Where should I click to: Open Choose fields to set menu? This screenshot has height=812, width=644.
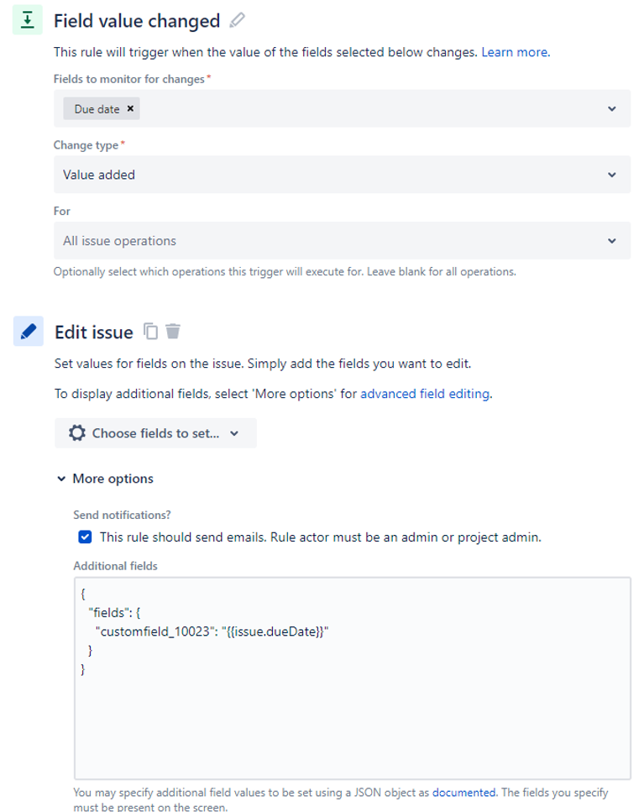[x=155, y=433]
